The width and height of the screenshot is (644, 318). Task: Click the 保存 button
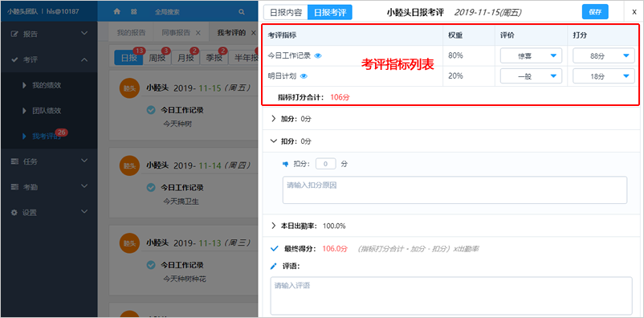595,12
